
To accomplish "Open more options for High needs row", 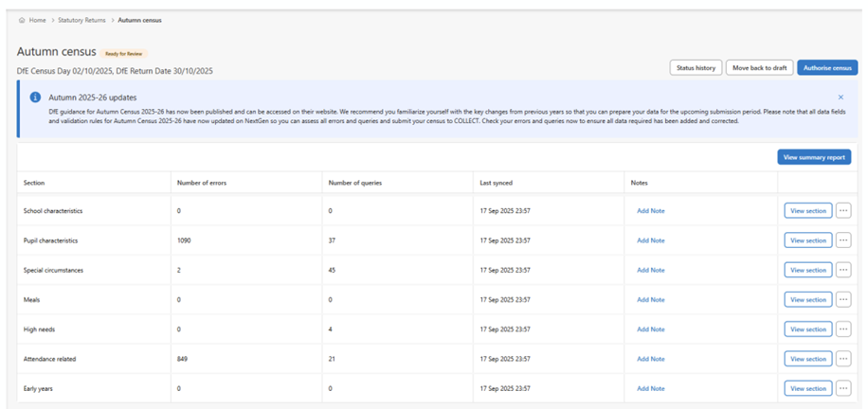I will click(843, 329).
